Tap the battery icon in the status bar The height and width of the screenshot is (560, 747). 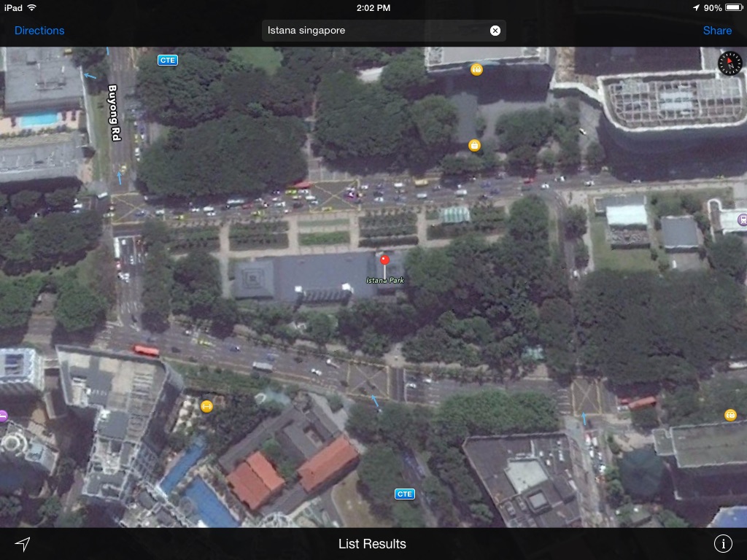click(x=734, y=7)
